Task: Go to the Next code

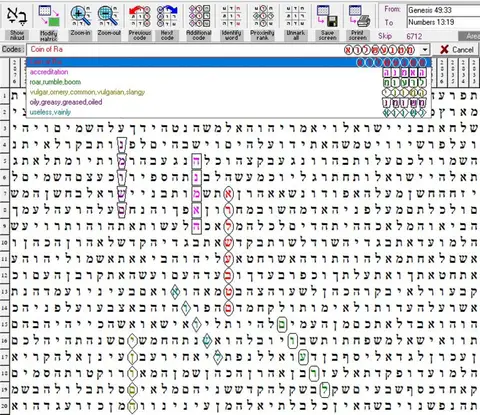Action: point(167,22)
